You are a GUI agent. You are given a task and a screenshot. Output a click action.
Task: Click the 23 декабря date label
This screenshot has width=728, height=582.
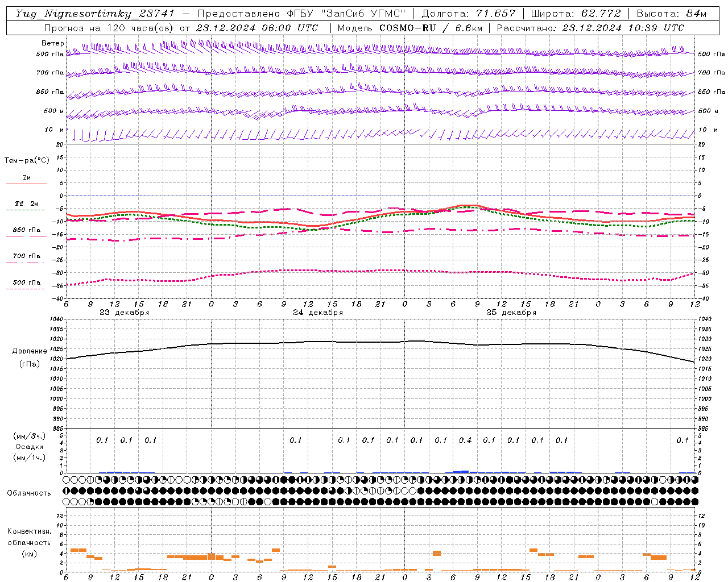tap(125, 313)
